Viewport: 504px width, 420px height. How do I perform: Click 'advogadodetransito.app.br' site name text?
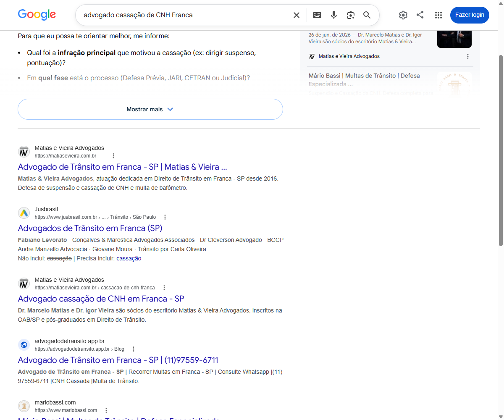pos(70,341)
